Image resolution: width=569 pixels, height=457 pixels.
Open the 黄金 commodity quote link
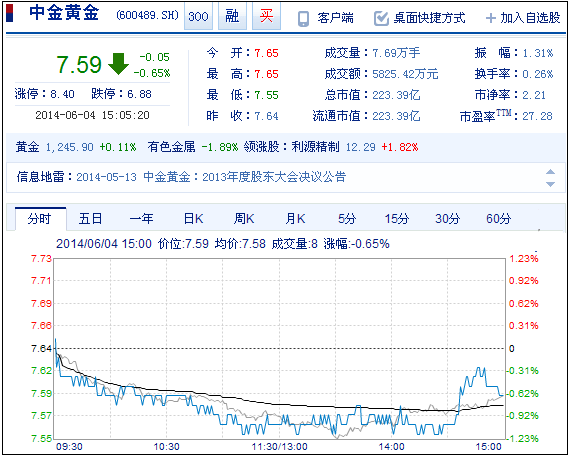tap(27, 147)
